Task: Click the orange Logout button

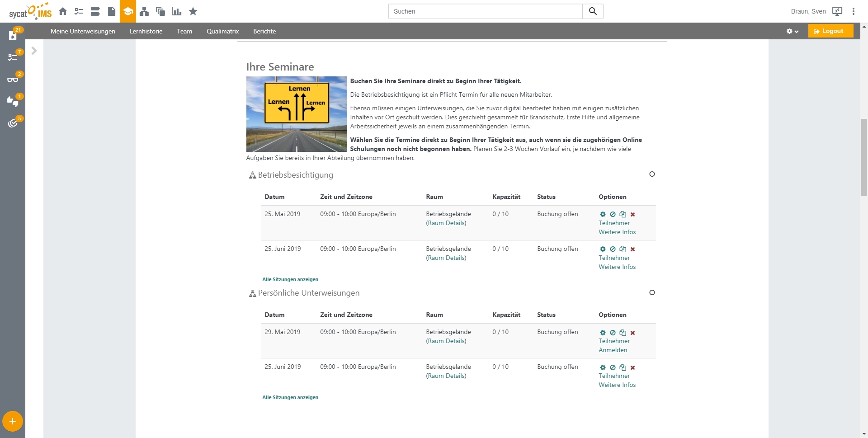Action: coord(830,31)
